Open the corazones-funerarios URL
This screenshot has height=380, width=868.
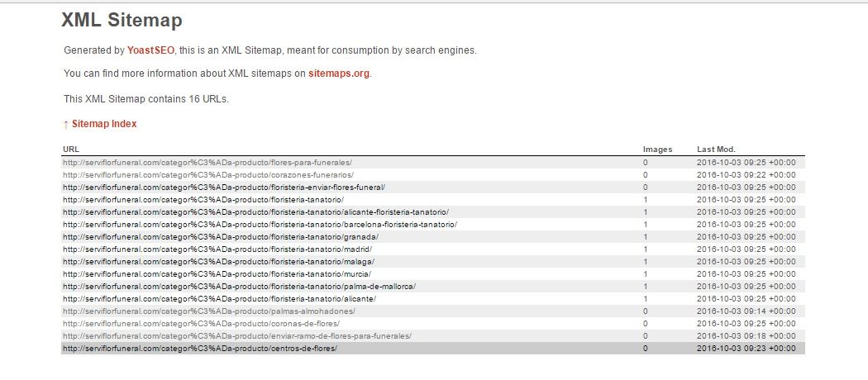coord(208,175)
